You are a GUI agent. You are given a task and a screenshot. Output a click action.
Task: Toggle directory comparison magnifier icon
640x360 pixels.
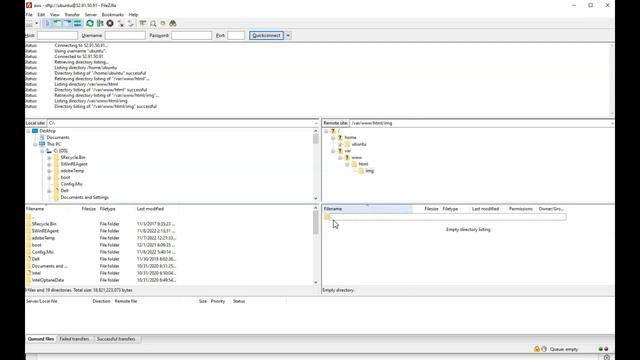coord(153,24)
